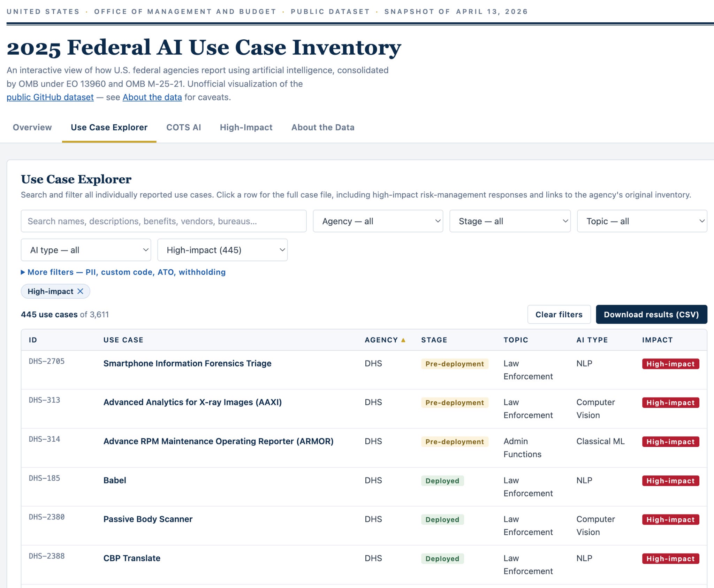Click Computer Vision cell in Passive Body Scanner row
The width and height of the screenshot is (714, 588).
pyautogui.click(x=595, y=526)
